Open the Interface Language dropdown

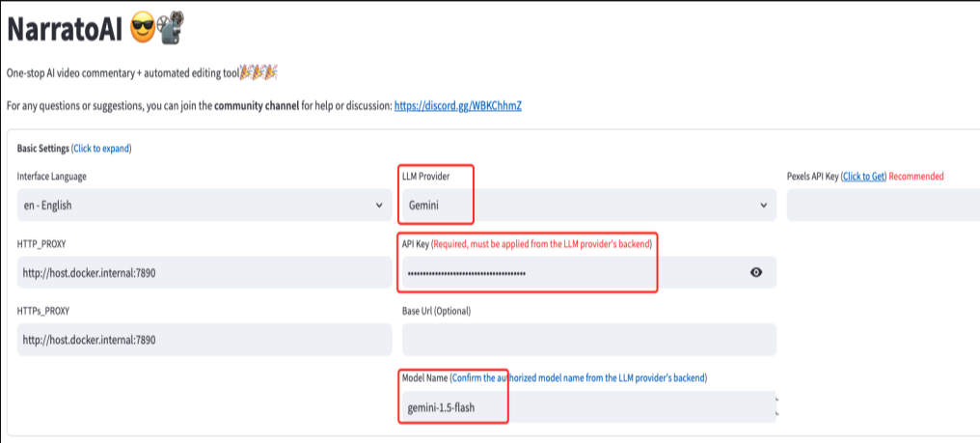204,205
